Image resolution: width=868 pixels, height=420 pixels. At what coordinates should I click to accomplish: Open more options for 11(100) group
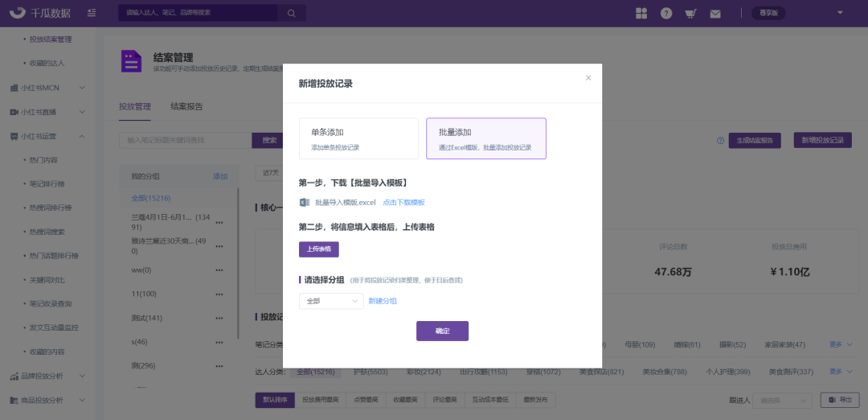[x=219, y=294]
